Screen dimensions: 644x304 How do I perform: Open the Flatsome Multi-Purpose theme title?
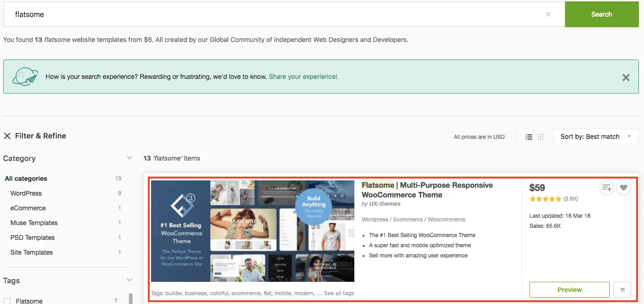click(427, 190)
